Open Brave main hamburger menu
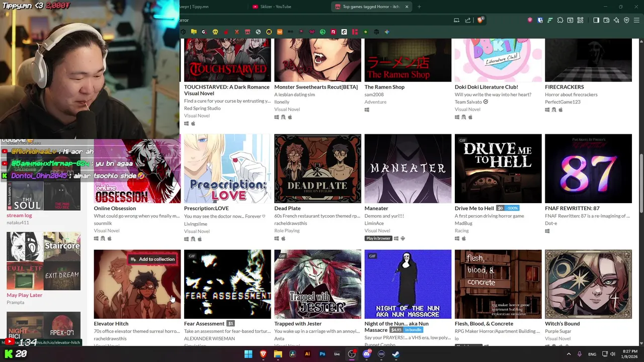This screenshot has height=362, width=644. pos(636,20)
